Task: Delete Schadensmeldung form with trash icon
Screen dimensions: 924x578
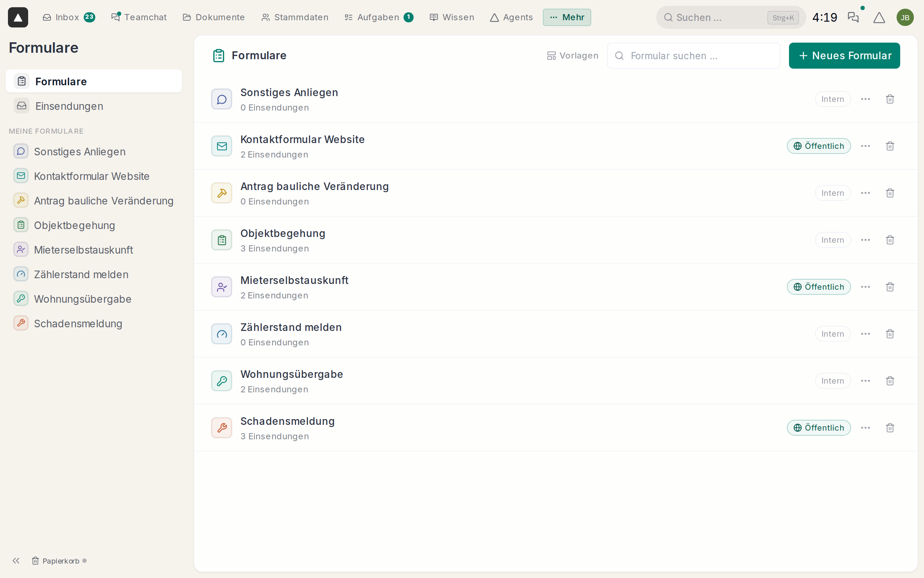Action: 890,428
